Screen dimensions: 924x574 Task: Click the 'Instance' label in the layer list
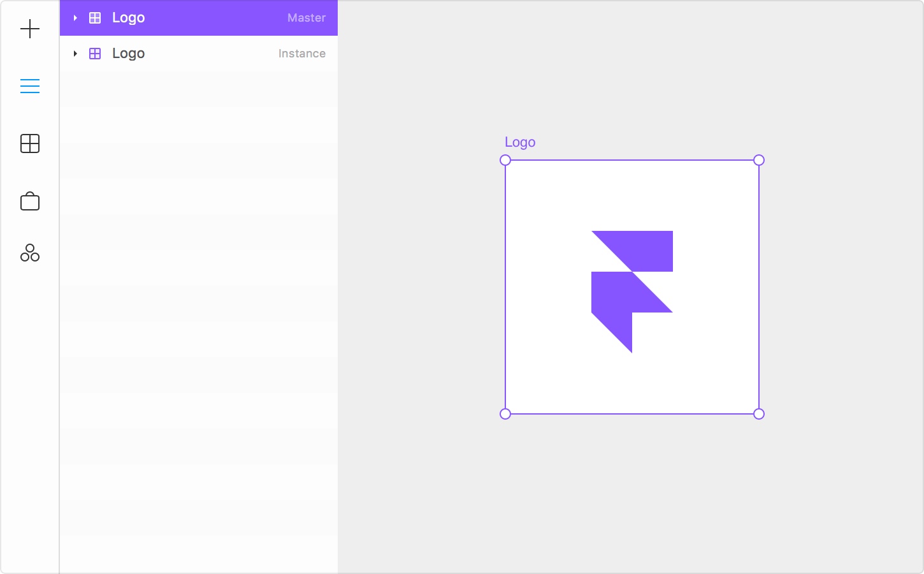[x=302, y=54]
